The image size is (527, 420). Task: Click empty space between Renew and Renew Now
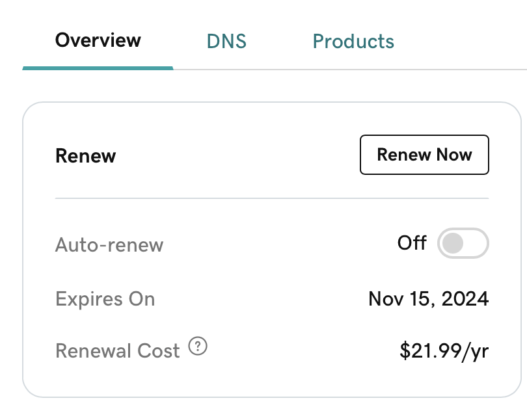[238, 155]
